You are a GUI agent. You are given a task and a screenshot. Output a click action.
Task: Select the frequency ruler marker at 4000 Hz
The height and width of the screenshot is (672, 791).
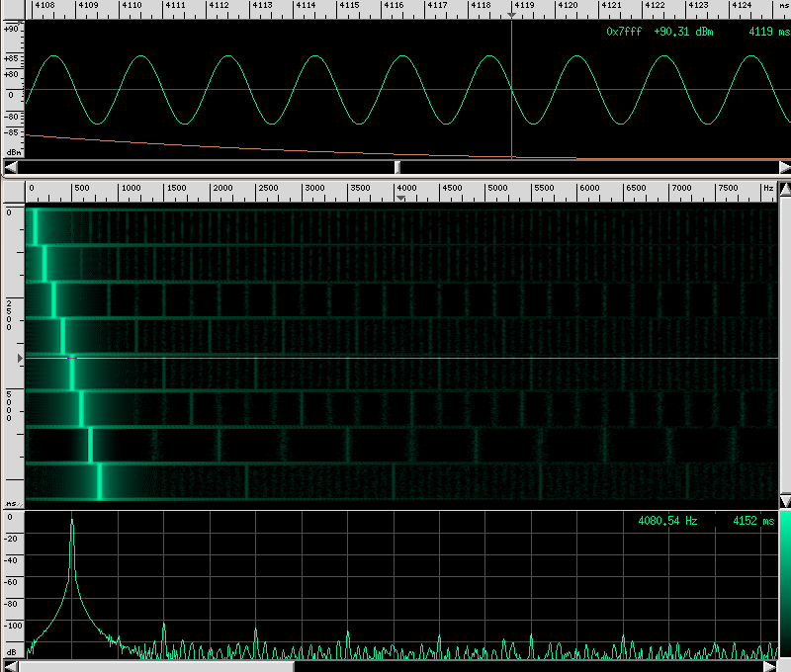coord(400,198)
